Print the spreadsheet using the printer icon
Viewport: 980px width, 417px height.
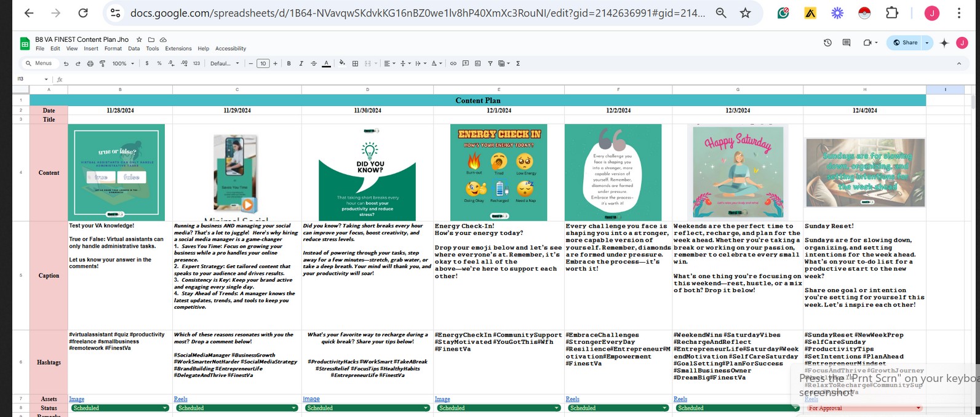point(90,63)
